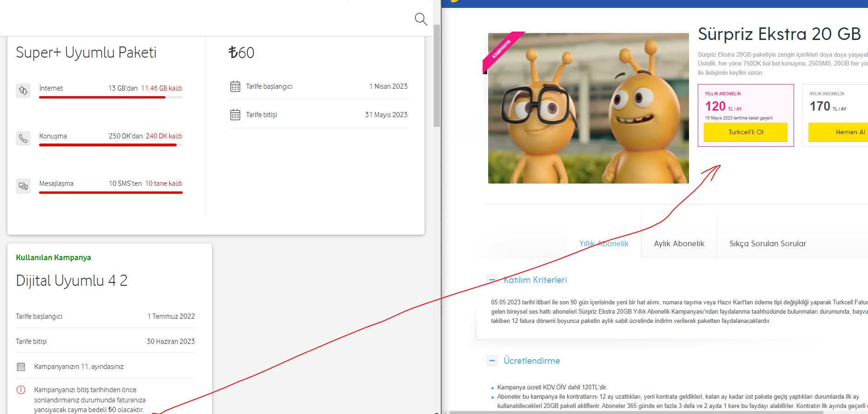
Task: Click the '10 tane kaldı' text
Action: pos(164,184)
